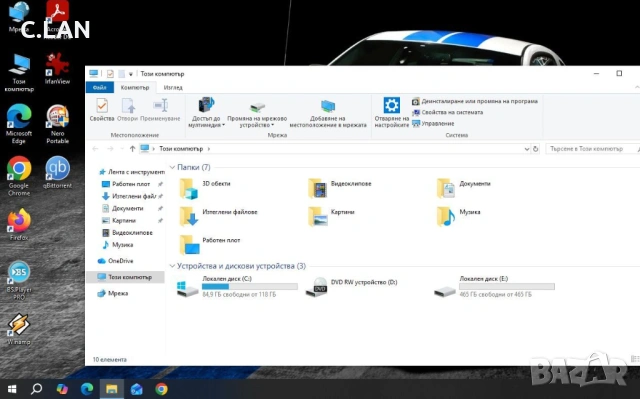Image resolution: width=640 pixels, height=399 pixels.
Task: Click File Explorer in the taskbar
Action: click(x=112, y=389)
